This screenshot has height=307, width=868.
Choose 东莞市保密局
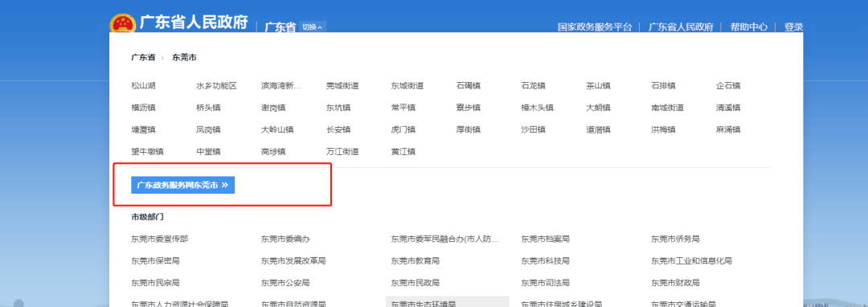pyautogui.click(x=156, y=261)
